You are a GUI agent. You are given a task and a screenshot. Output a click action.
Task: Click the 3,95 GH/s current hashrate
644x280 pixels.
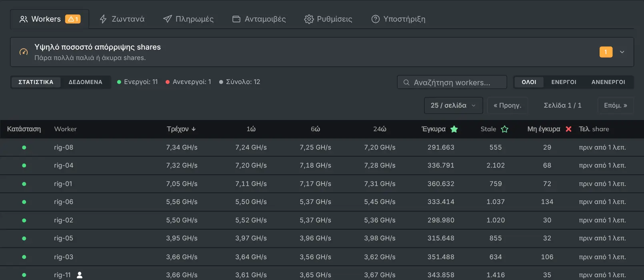click(182, 238)
